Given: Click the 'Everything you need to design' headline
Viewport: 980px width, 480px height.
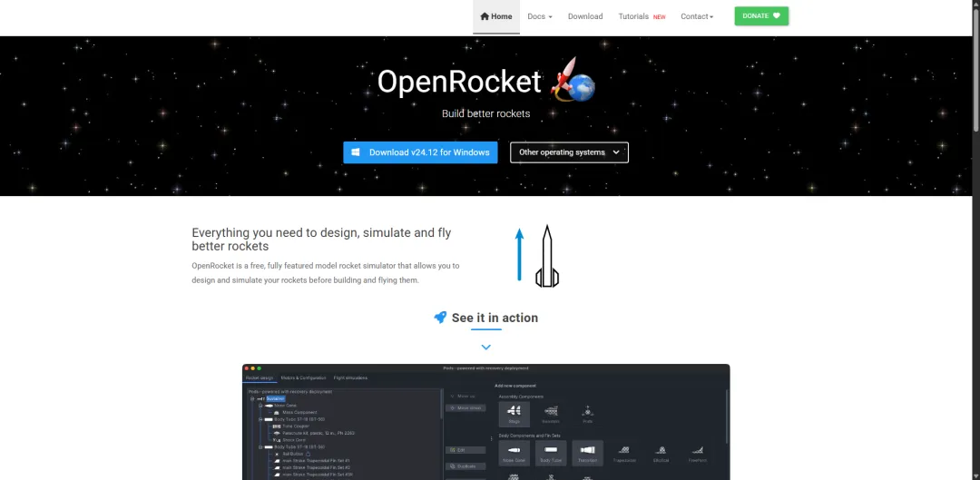Looking at the screenshot, I should [321, 240].
